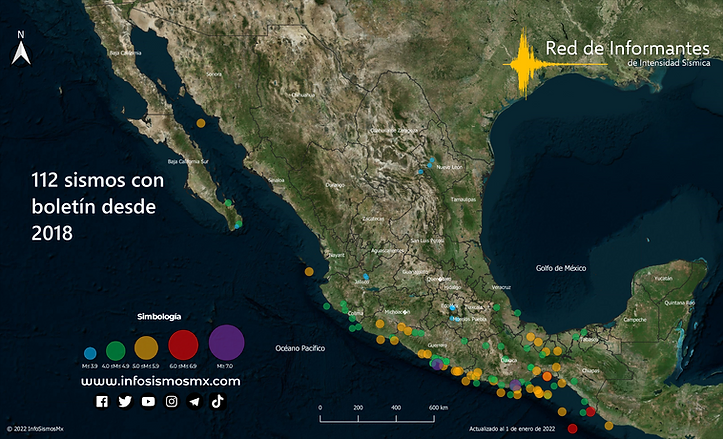723x439 pixels.
Task: Select the orange 5.0–5.9 legend circle
Action: click(x=146, y=347)
